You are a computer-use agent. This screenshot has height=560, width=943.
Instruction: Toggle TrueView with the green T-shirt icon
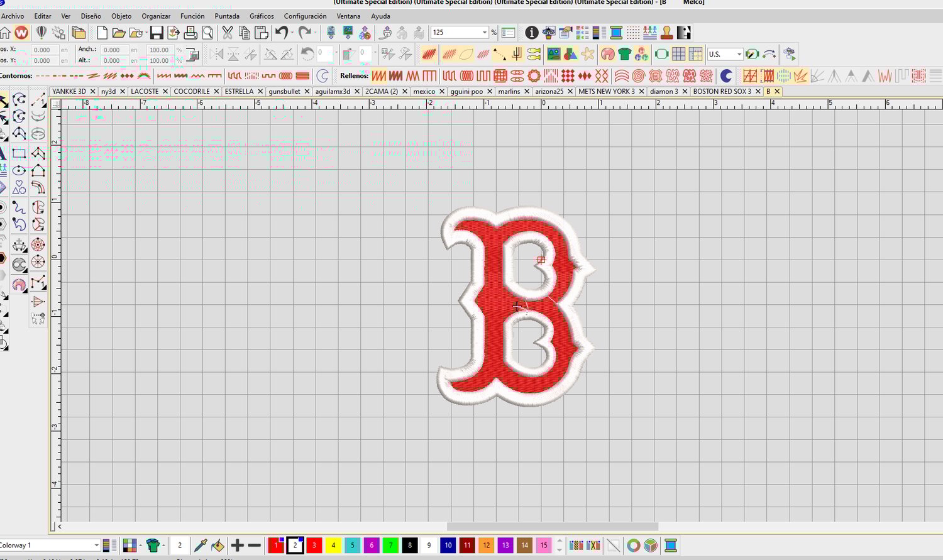624,55
